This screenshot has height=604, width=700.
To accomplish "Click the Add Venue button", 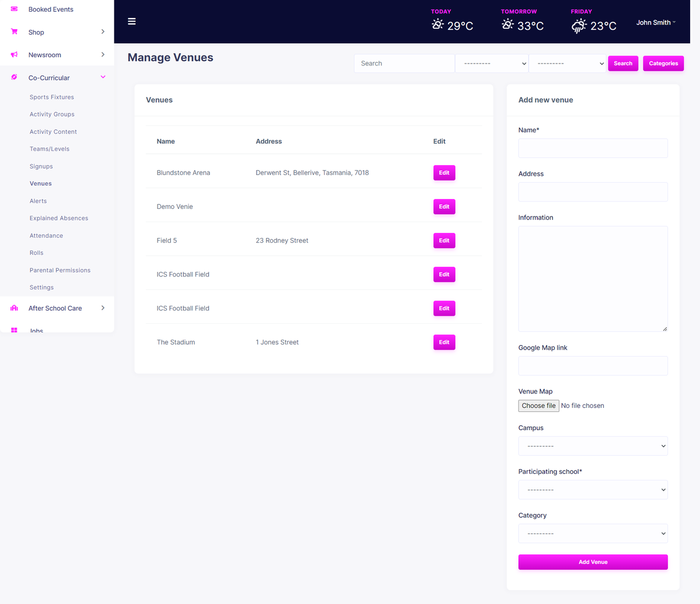I will tap(593, 561).
